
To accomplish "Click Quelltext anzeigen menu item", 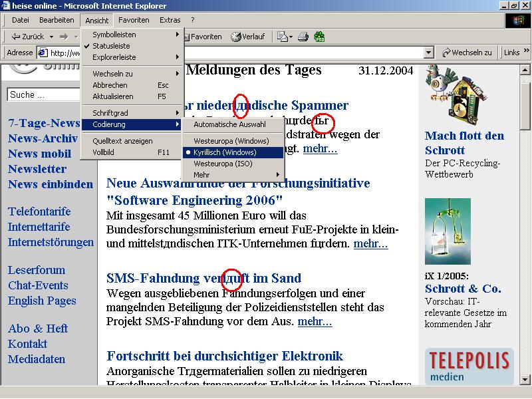I will 132,141.
